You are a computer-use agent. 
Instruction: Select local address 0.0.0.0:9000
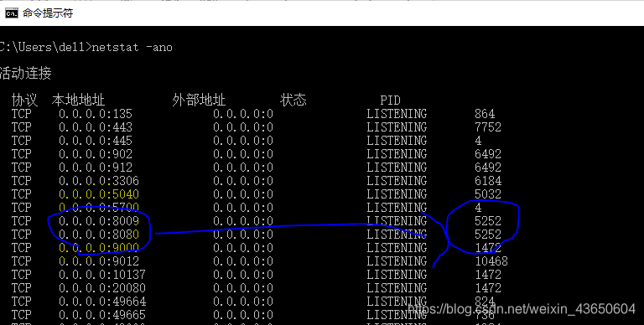pos(99,248)
